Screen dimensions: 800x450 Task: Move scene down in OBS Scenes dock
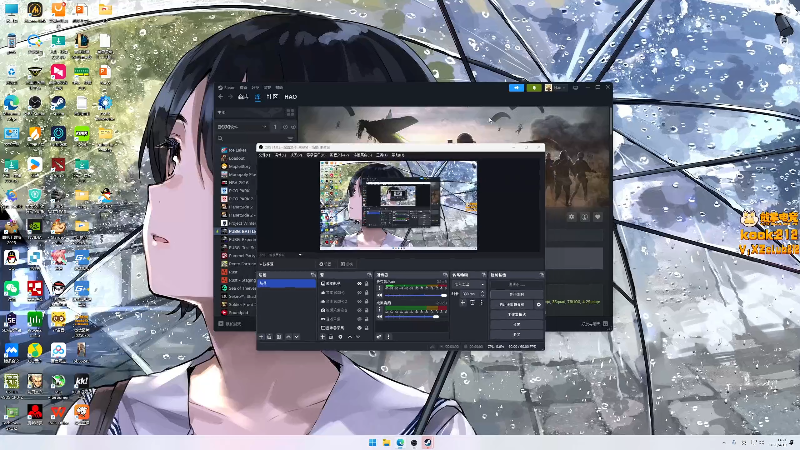tap(297, 337)
